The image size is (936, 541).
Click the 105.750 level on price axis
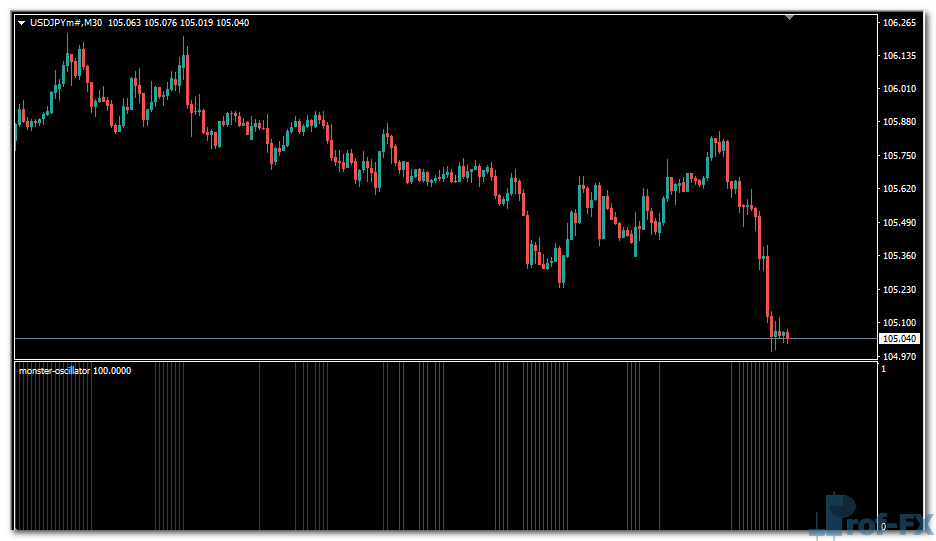[900, 156]
